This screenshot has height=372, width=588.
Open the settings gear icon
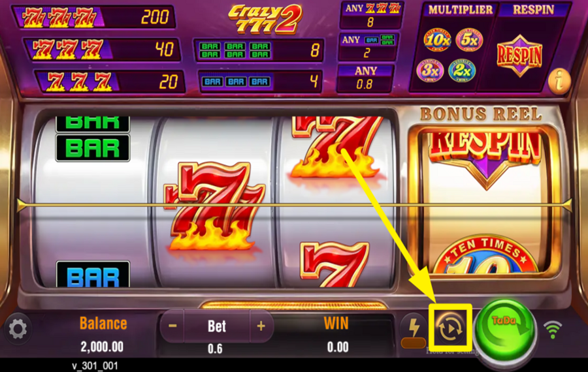pos(18,328)
